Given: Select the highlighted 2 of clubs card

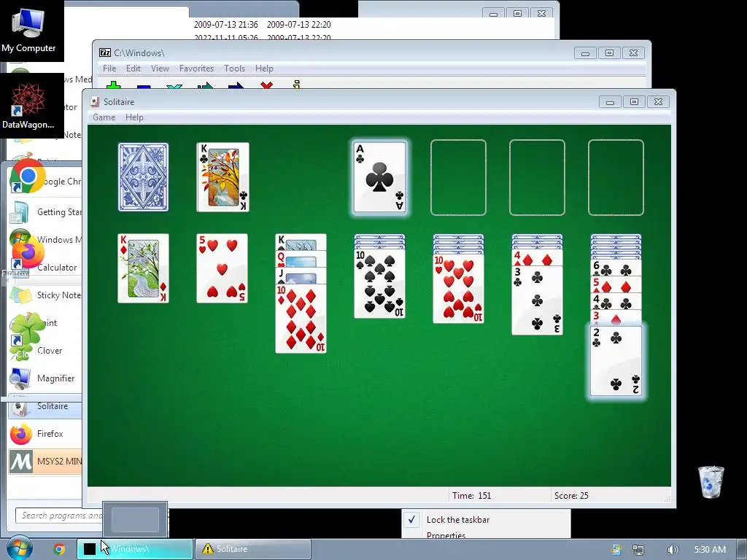Looking at the screenshot, I should pos(616,361).
